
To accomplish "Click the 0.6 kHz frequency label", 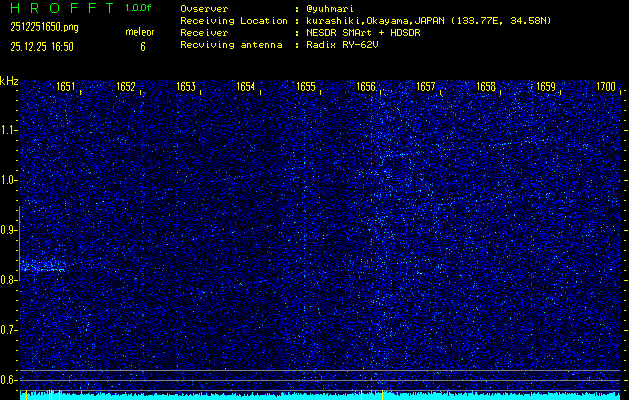I will (9, 379).
